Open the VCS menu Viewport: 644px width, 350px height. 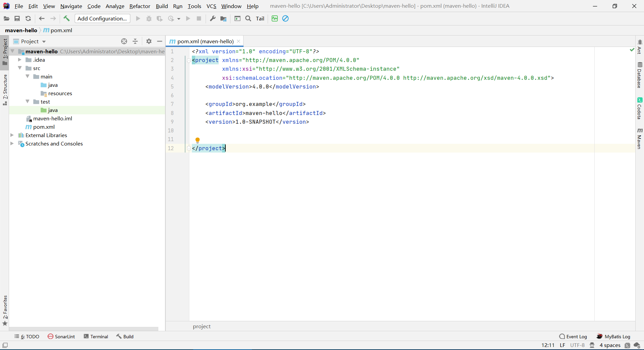(x=211, y=6)
